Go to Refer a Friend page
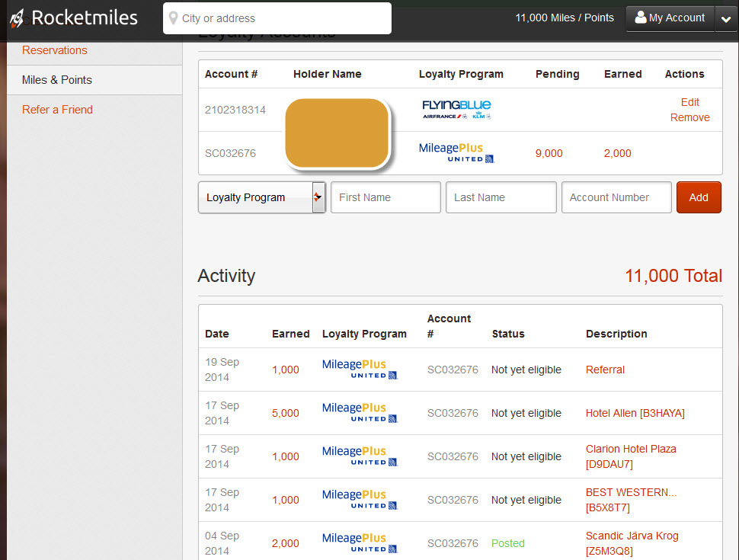This screenshot has height=560, width=739. pyautogui.click(x=57, y=110)
